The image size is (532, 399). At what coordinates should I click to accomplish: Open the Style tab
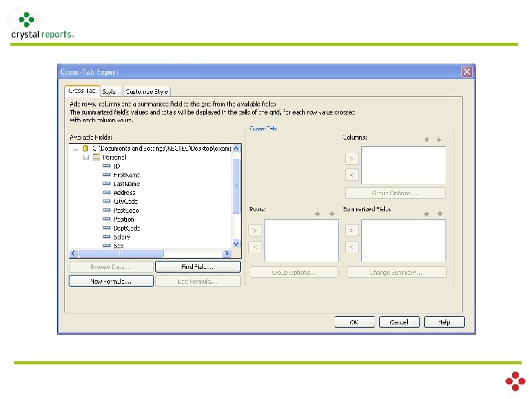pos(110,92)
